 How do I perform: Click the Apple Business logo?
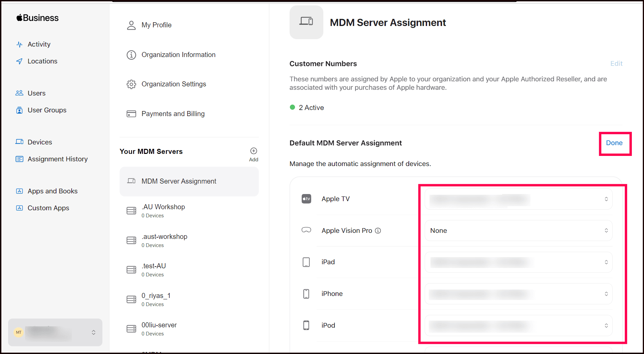[38, 18]
